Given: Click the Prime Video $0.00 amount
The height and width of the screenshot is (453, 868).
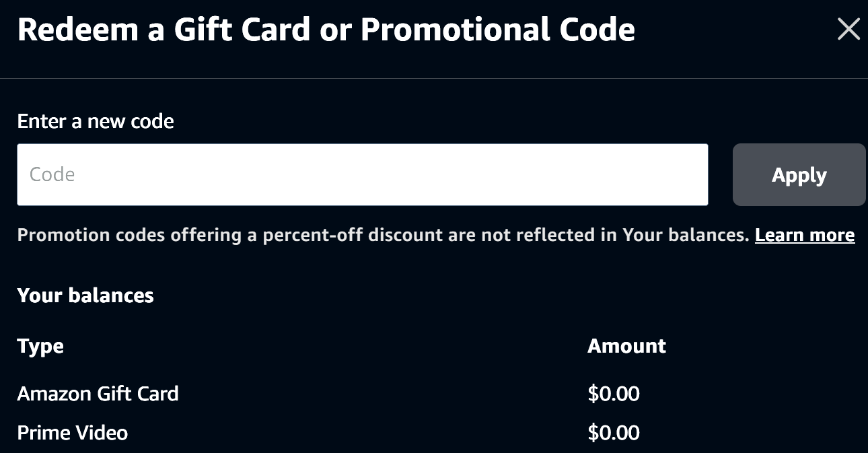Looking at the screenshot, I should [614, 432].
